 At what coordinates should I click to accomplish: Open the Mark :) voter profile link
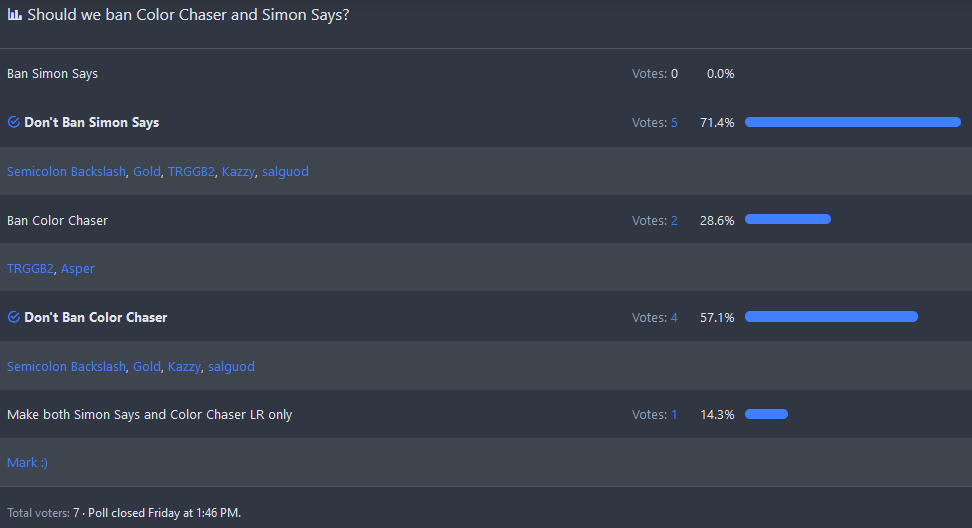pyautogui.click(x=27, y=463)
